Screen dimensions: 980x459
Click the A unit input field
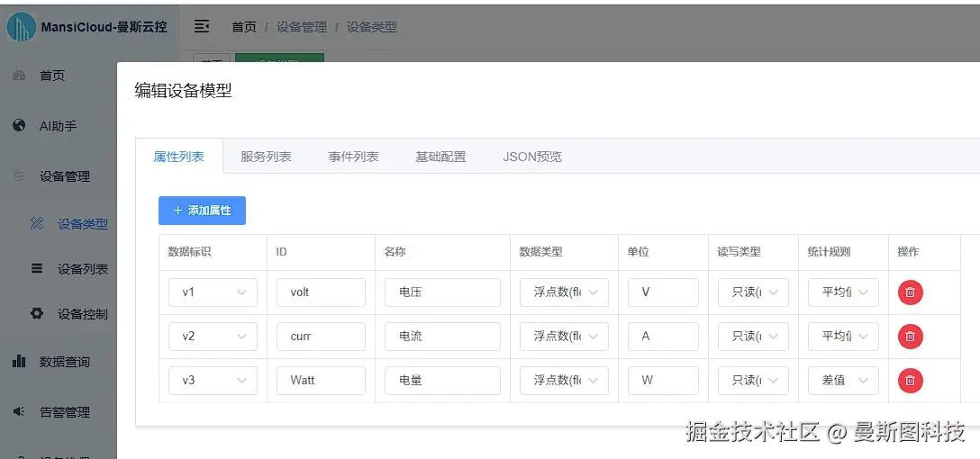pyautogui.click(x=663, y=336)
